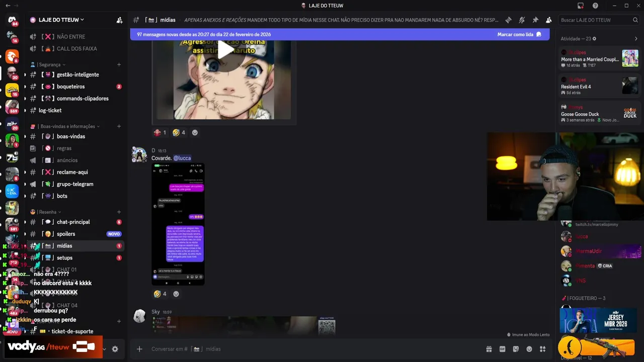
Task: Click the attach file plus button
Action: [139, 349]
